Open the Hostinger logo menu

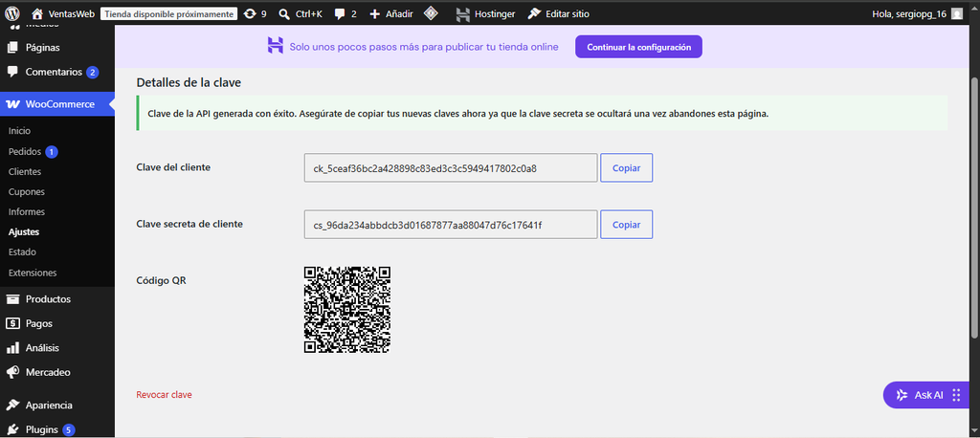coord(462,13)
